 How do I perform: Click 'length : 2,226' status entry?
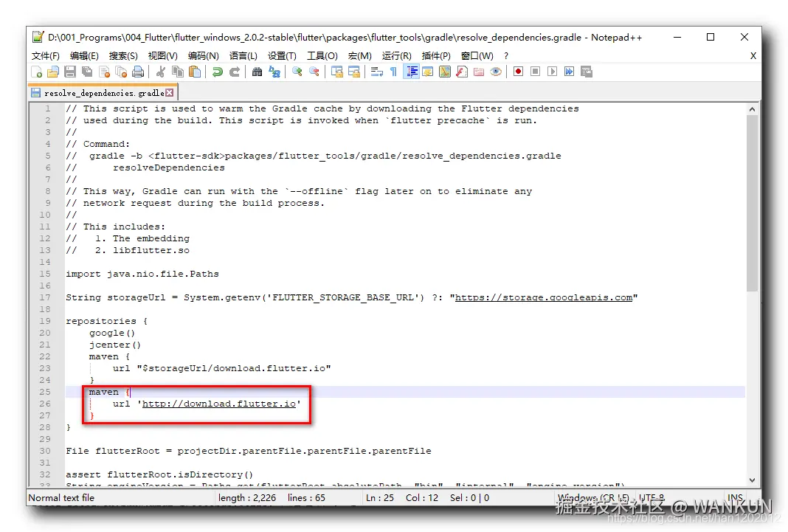(247, 498)
